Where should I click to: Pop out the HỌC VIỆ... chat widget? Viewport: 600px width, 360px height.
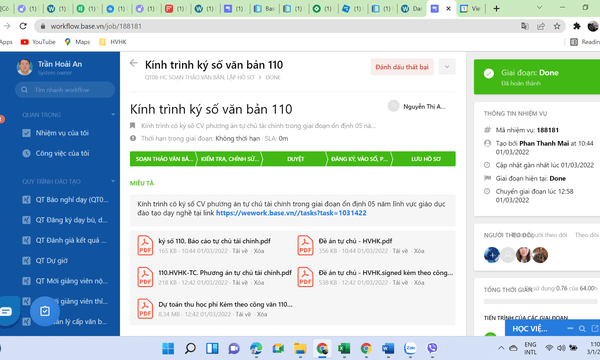tap(595, 328)
